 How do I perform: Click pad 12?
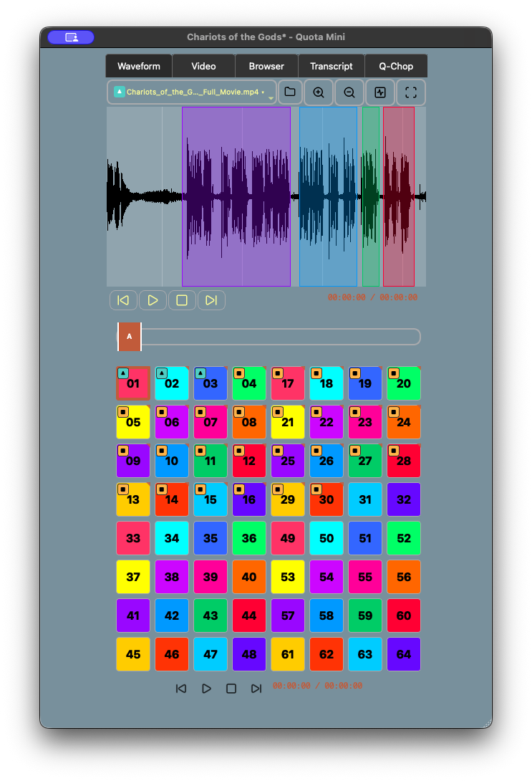(x=249, y=461)
